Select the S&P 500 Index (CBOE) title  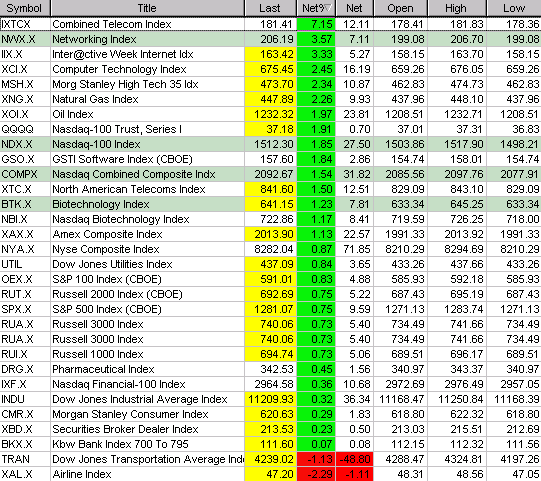(x=107, y=309)
